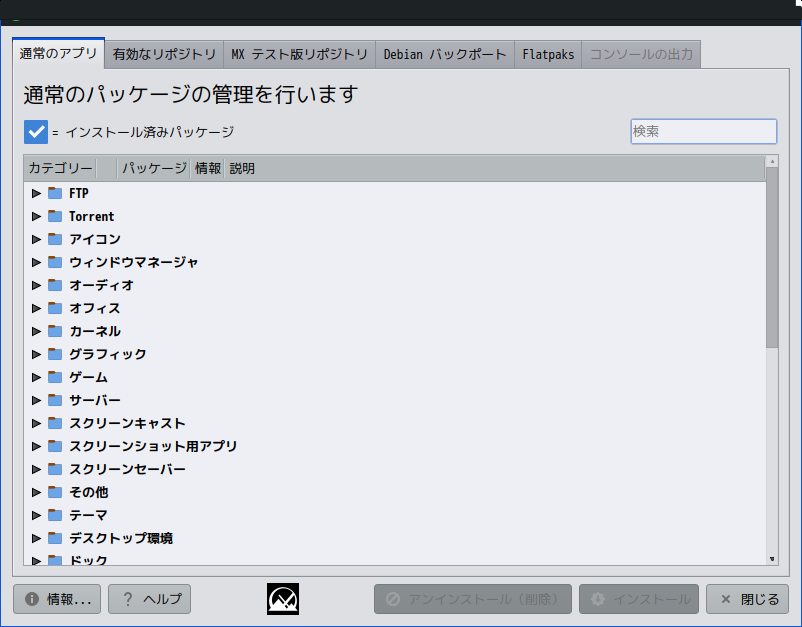Click the Torrent folder icon

pyautogui.click(x=55, y=216)
